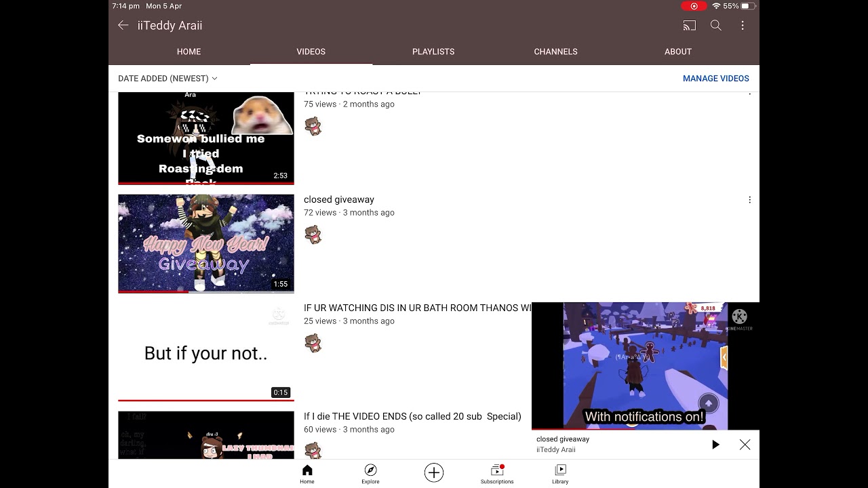Expand the miniplayer video
Viewport: 868px width, 488px height.
646,366
